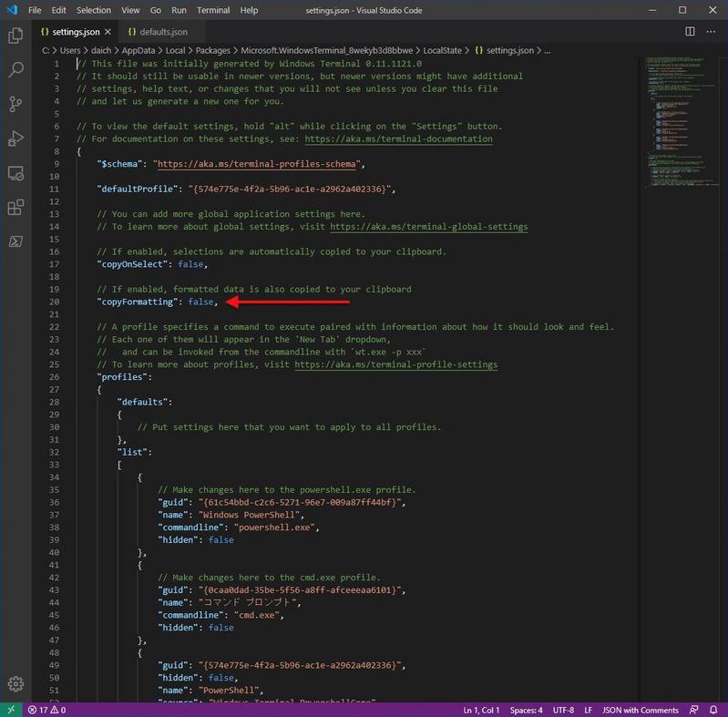Screen dimensions: 728x717
Task: Open the Edit menu
Action: 58,10
